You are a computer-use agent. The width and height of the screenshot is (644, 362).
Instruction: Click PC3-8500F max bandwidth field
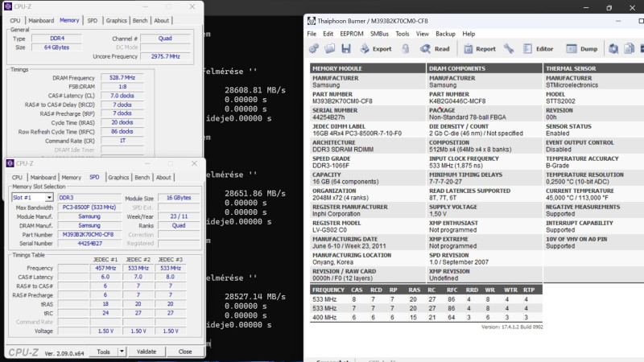89,208
